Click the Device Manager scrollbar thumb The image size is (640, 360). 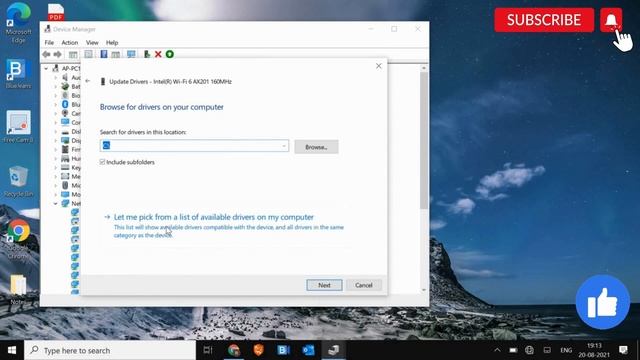[424, 141]
